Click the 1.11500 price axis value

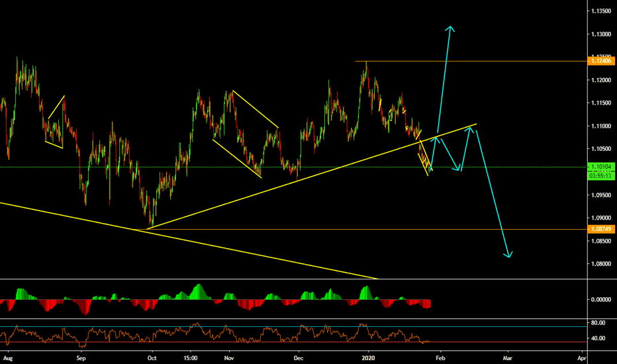601,103
